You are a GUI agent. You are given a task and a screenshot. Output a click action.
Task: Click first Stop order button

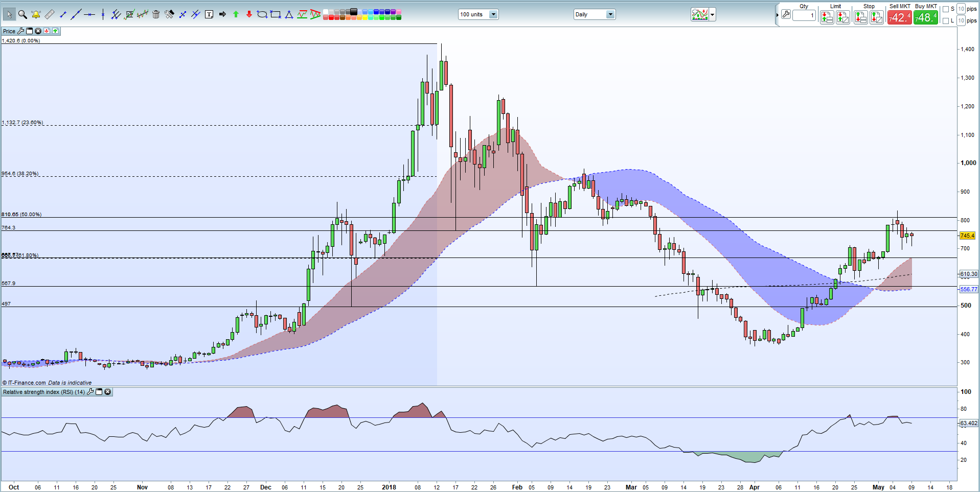[860, 17]
